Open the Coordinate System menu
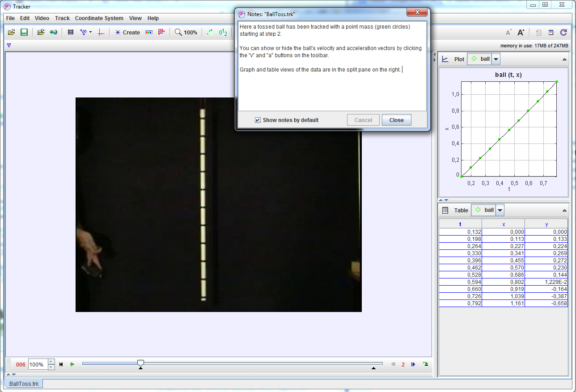 point(99,18)
